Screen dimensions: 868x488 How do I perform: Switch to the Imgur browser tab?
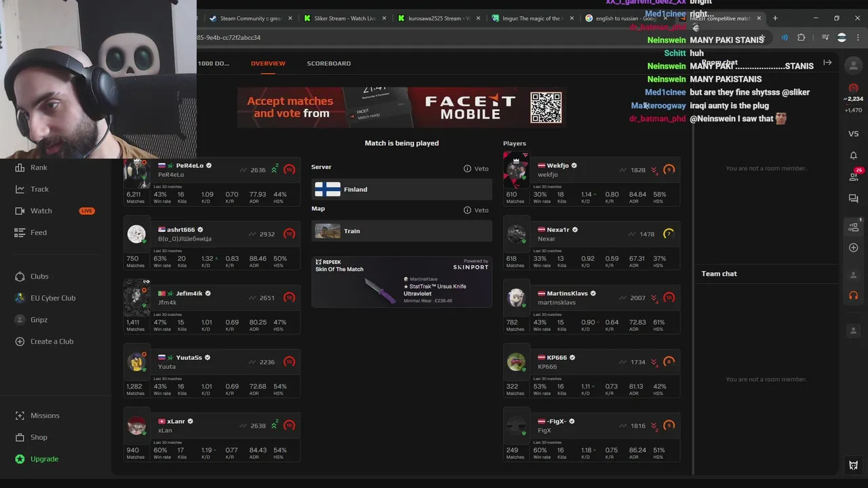point(532,18)
